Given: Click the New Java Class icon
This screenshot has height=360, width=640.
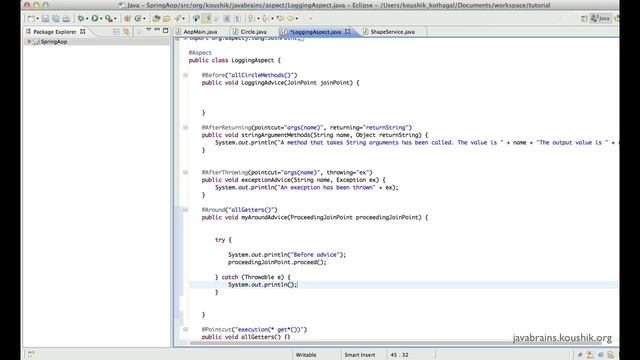Looking at the screenshot, I should [138, 18].
